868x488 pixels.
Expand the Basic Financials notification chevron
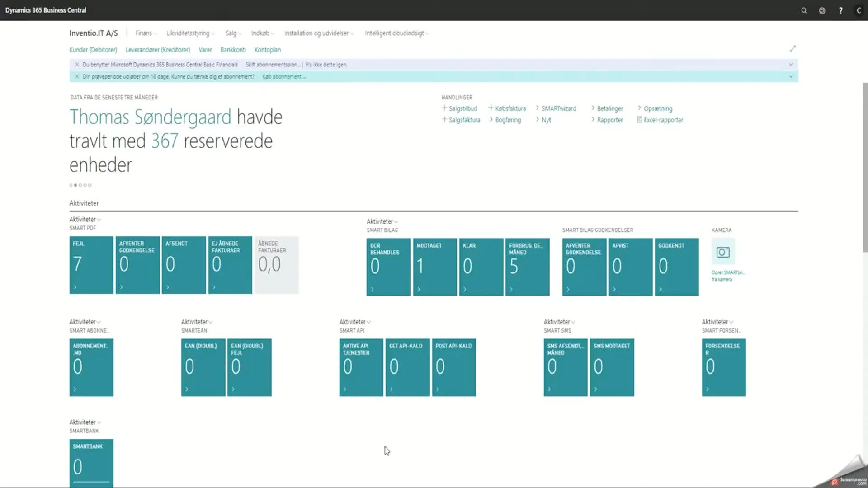click(791, 65)
